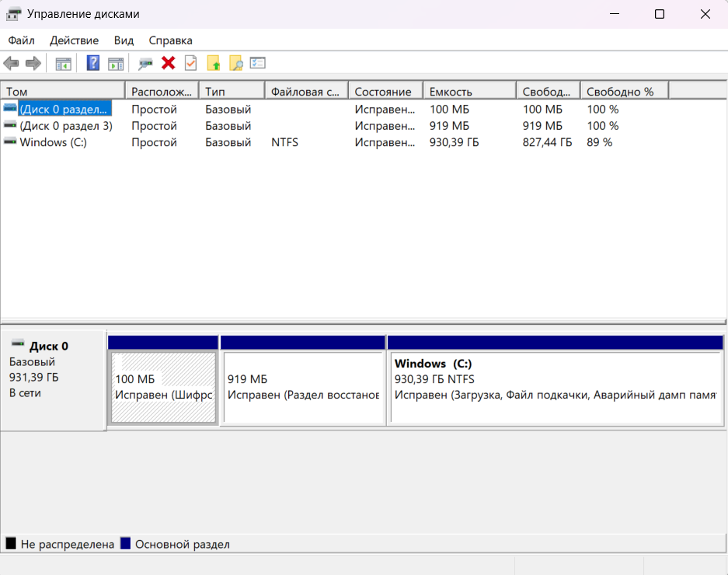
Task: Click the Forward arrow toolbar icon
Action: (x=33, y=63)
